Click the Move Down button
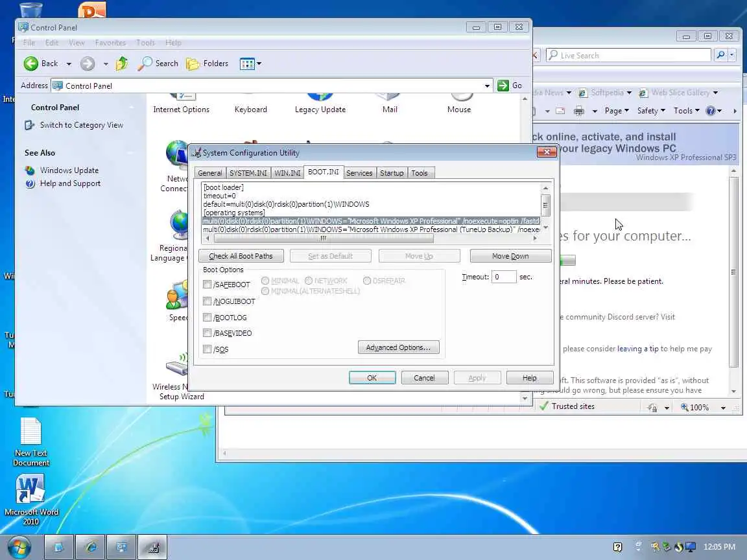This screenshot has height=560, width=747. [511, 256]
